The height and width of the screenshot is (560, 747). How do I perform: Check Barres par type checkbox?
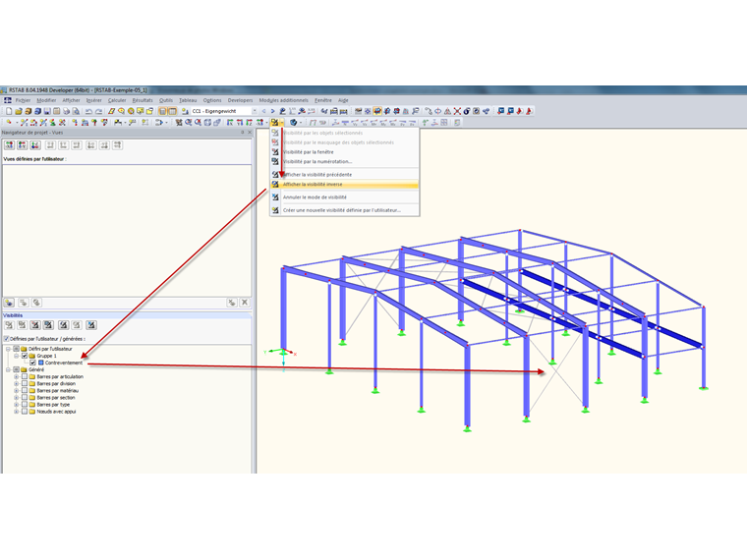click(25, 405)
